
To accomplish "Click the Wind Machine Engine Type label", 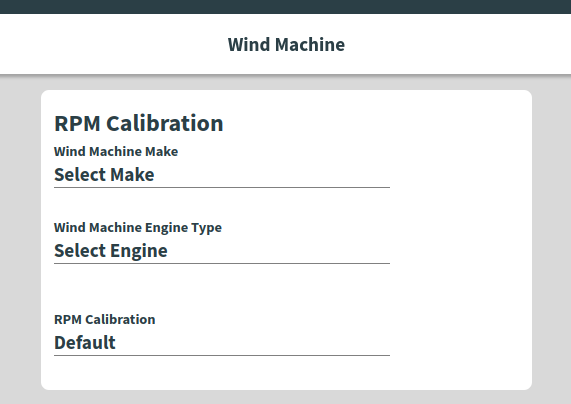I will point(138,227).
